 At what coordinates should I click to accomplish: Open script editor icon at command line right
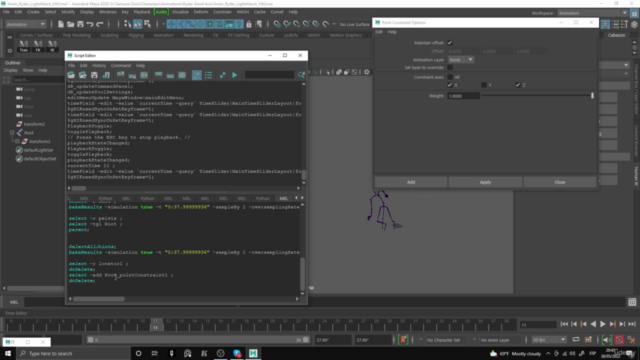pos(632,302)
